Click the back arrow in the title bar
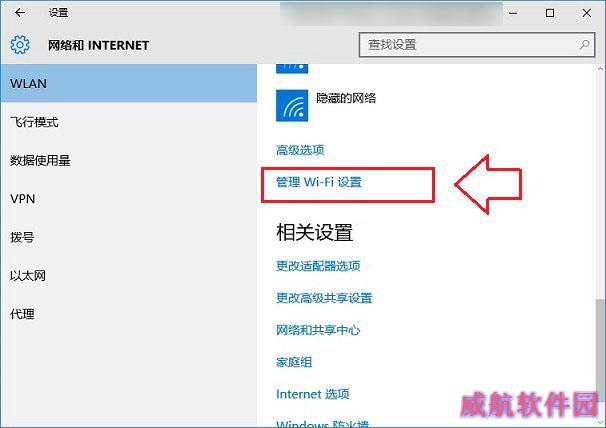Image resolution: width=606 pixels, height=428 pixels. click(20, 13)
